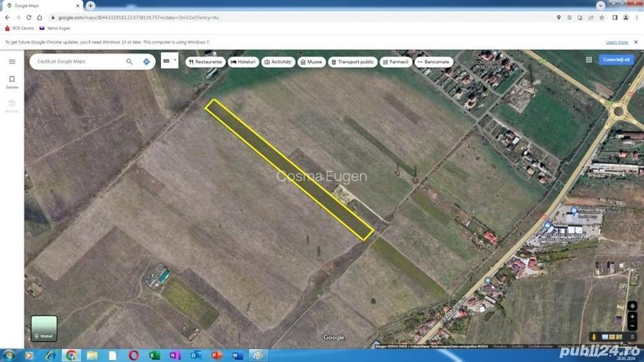Open the Google apps grid
The height and width of the screenshot is (362, 644).
589,59
